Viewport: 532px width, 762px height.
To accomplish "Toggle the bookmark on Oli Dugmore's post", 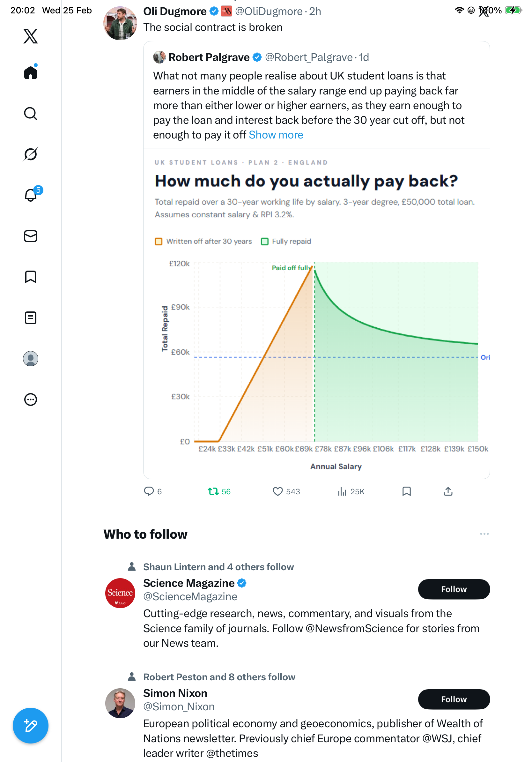I will pyautogui.click(x=406, y=491).
